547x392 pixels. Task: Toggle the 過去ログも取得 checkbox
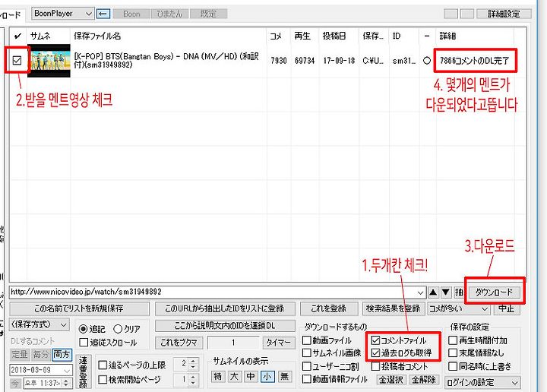click(x=376, y=352)
